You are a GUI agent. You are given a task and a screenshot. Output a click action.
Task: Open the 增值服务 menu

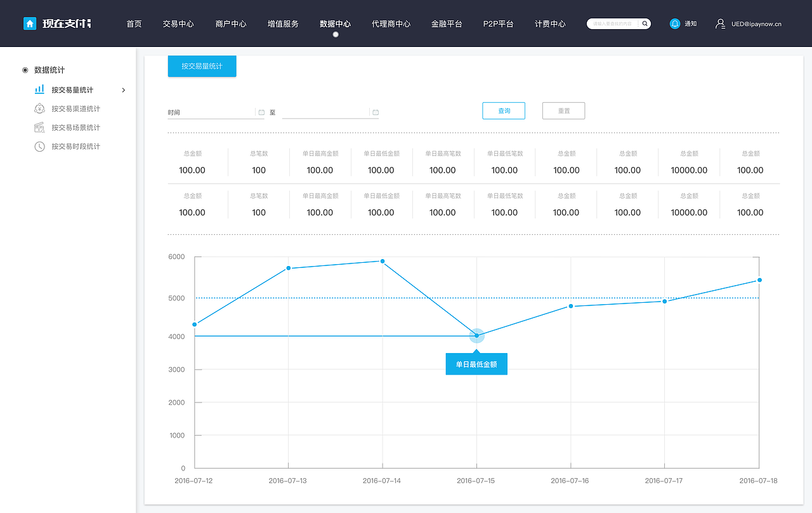tap(283, 23)
